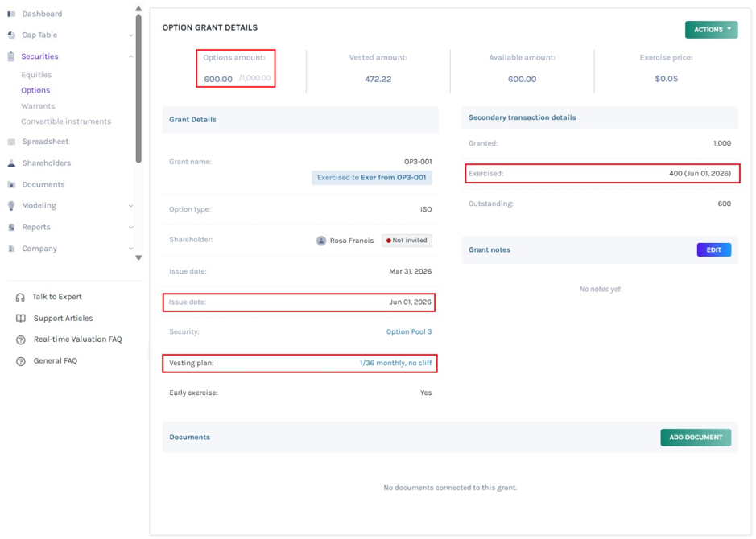This screenshot has width=756, height=539.
Task: Click the ADD DOCUMENT button
Action: tap(696, 438)
